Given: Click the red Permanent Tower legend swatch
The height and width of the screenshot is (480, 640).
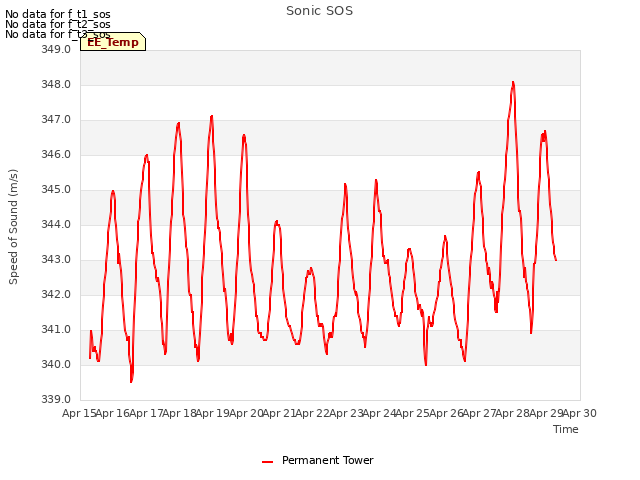Looking at the screenshot, I should [267, 462].
